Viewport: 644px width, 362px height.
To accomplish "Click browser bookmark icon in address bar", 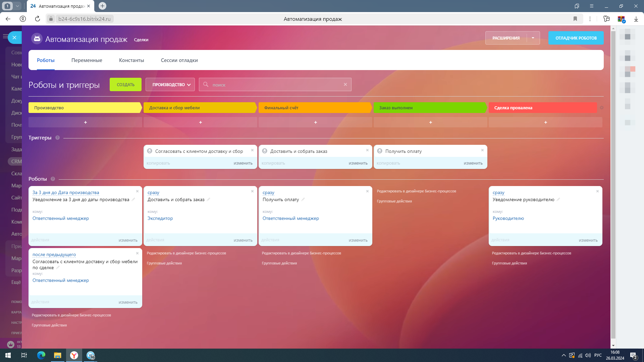I will 575,19.
